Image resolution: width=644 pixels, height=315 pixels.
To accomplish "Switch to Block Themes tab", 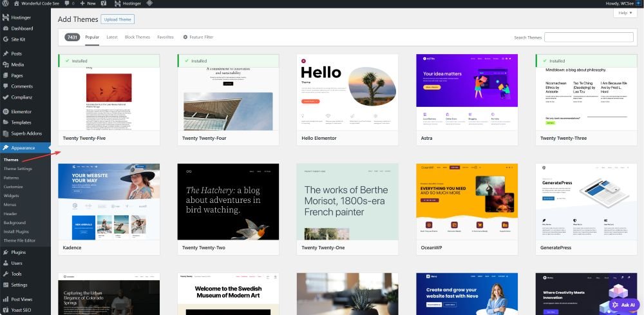I will pos(137,37).
